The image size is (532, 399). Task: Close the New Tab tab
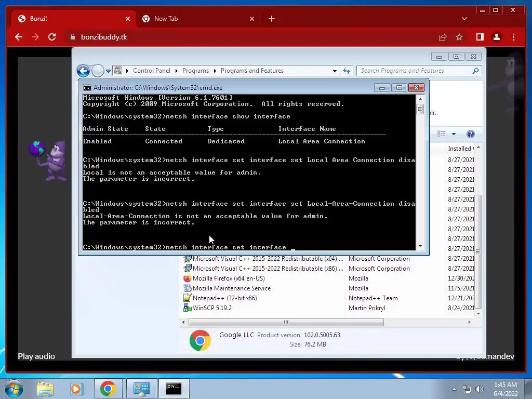coord(252,19)
